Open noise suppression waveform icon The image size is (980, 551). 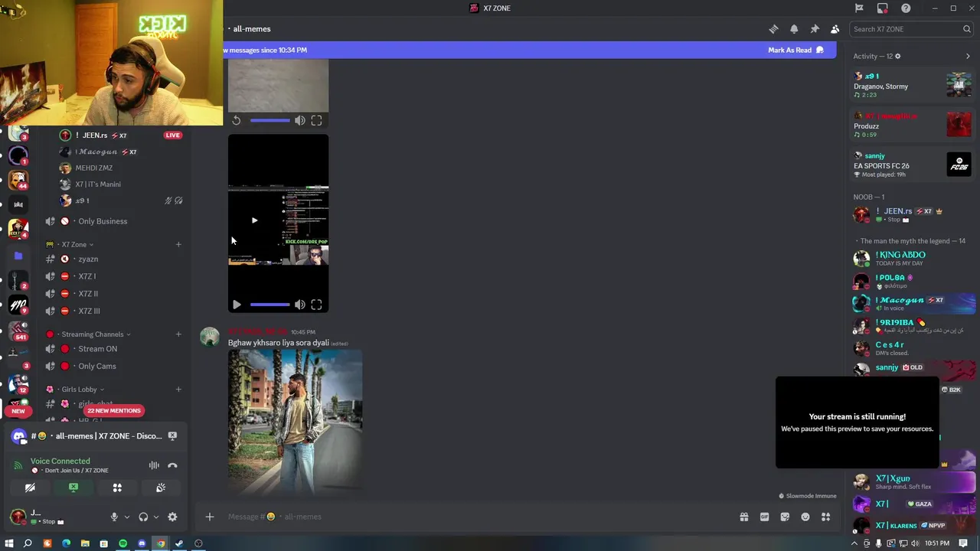click(x=154, y=465)
